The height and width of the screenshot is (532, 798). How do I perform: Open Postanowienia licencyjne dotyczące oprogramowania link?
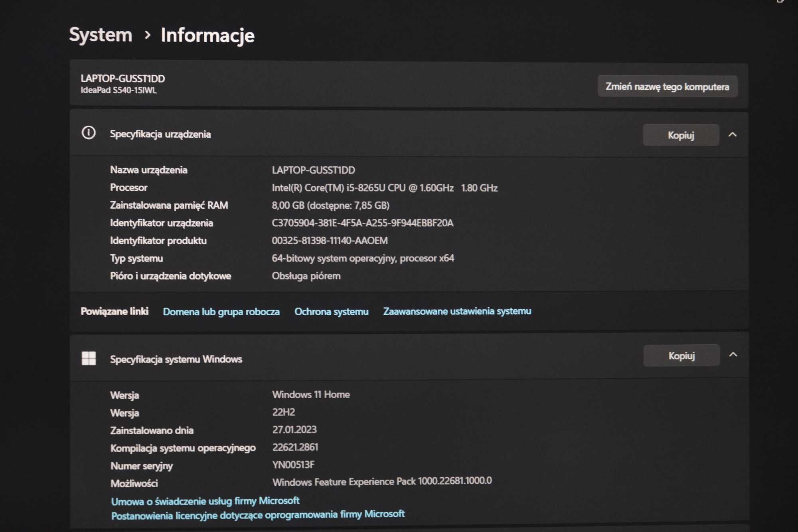[258, 515]
